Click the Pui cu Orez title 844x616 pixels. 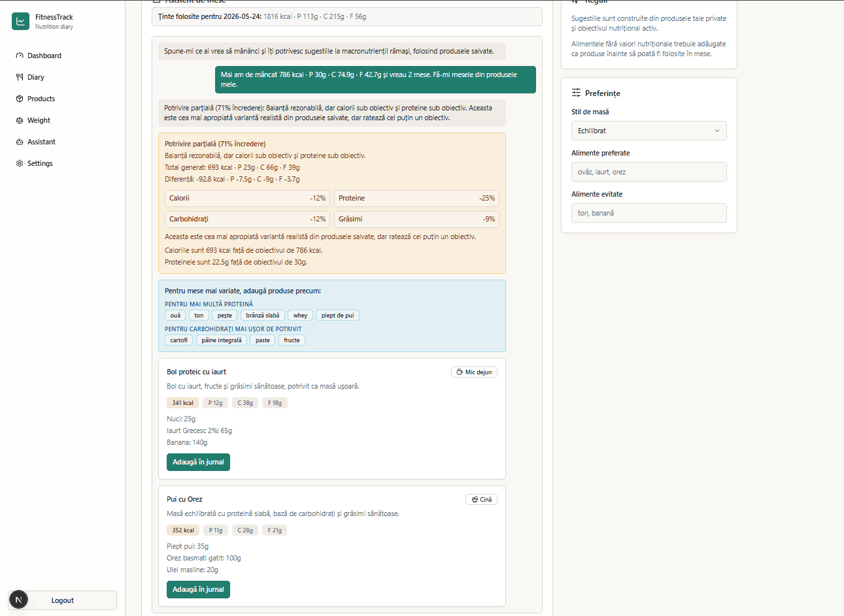pos(184,499)
